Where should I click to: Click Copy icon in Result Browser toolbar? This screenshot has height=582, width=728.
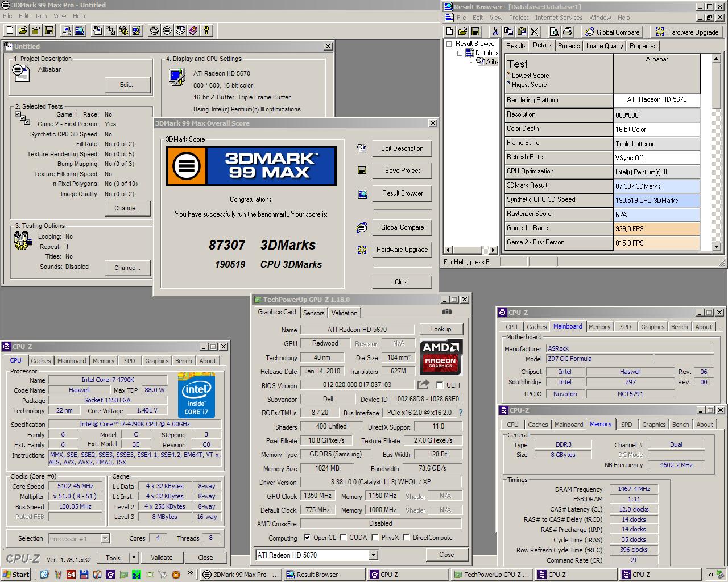(x=508, y=32)
